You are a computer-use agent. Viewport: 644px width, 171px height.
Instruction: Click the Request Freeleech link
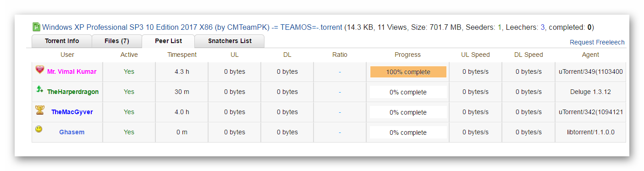coord(597,42)
